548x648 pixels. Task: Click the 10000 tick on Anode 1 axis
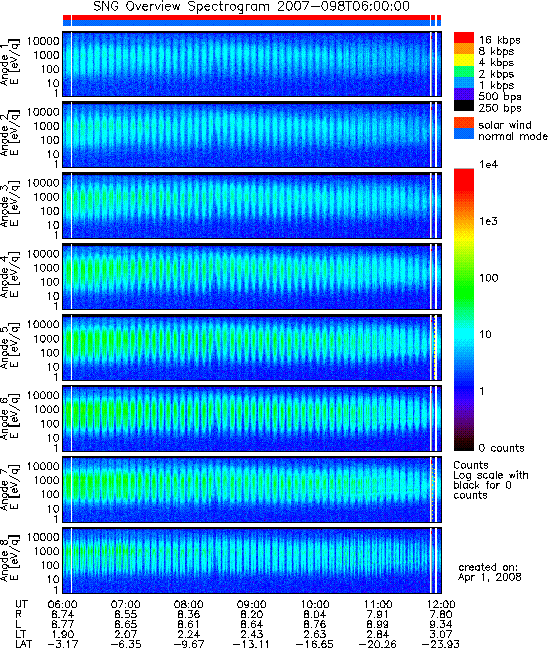(43, 41)
